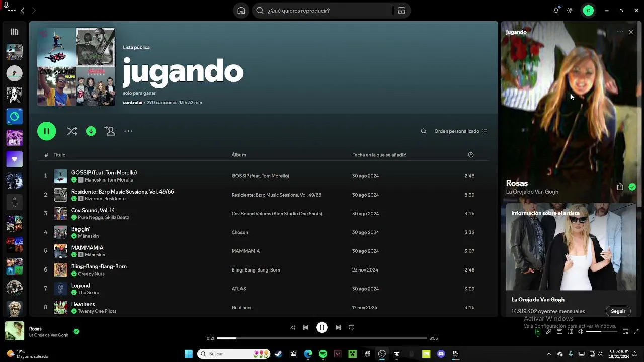Open playlist owner controlai link

click(133, 103)
